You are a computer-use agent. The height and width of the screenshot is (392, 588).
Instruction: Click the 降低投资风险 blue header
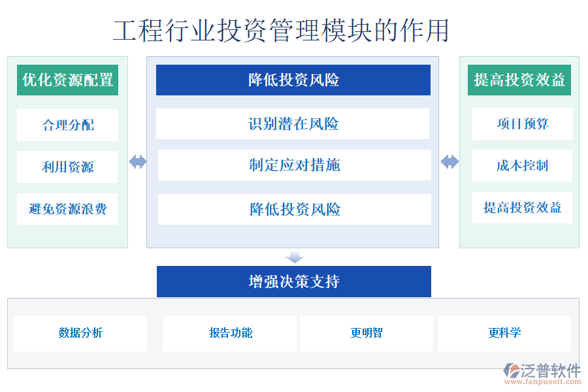[x=293, y=80]
